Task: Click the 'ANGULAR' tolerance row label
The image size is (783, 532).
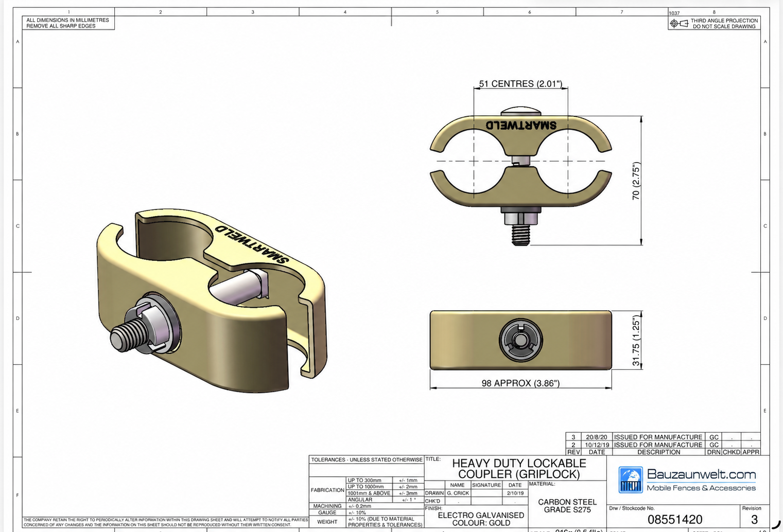Action: click(x=360, y=500)
